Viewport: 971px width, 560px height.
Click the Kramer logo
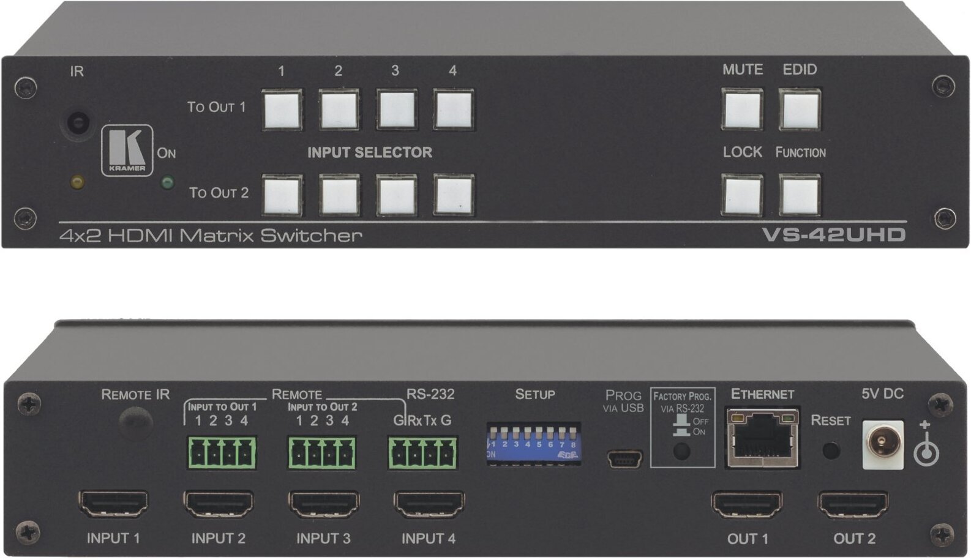127,151
